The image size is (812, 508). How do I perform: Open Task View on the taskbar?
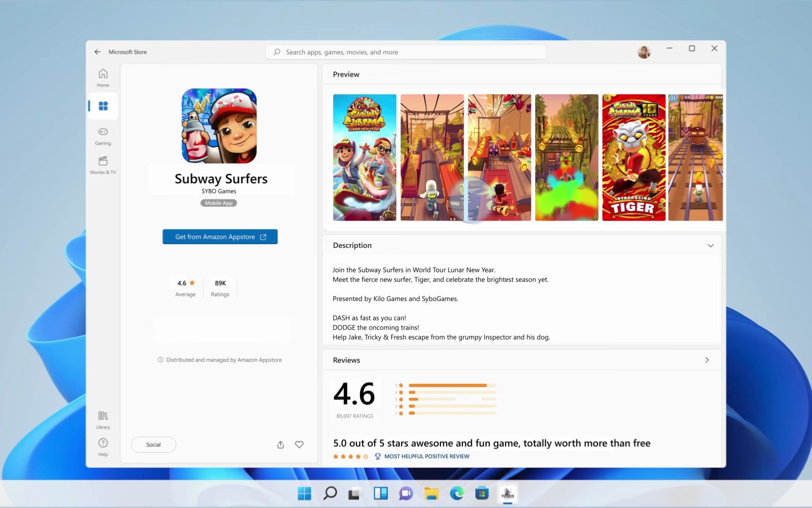[355, 493]
